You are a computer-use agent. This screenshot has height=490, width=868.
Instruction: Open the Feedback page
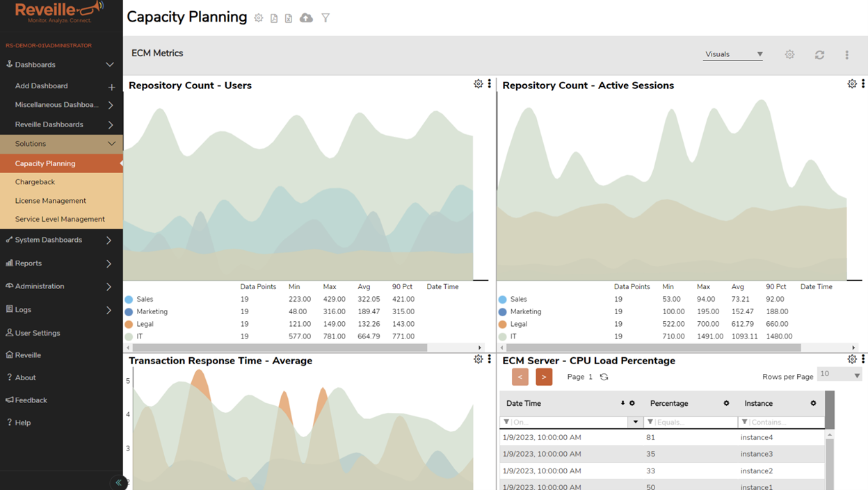pyautogui.click(x=26, y=400)
